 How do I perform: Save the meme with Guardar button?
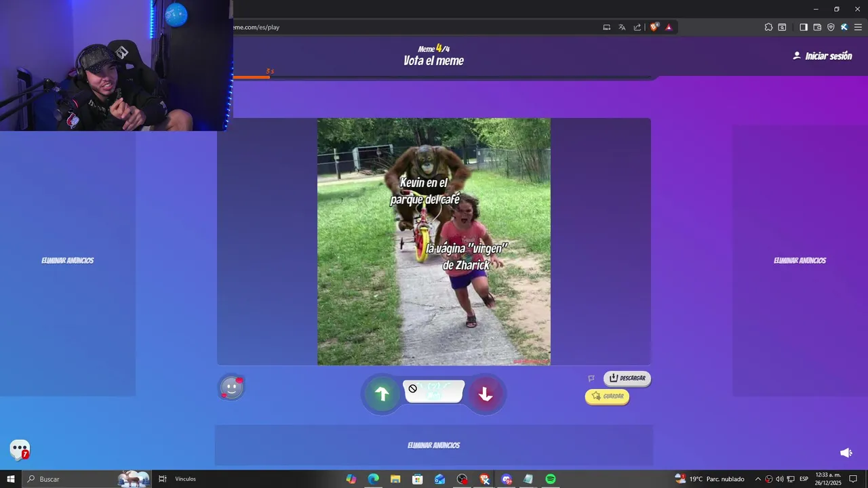click(607, 396)
